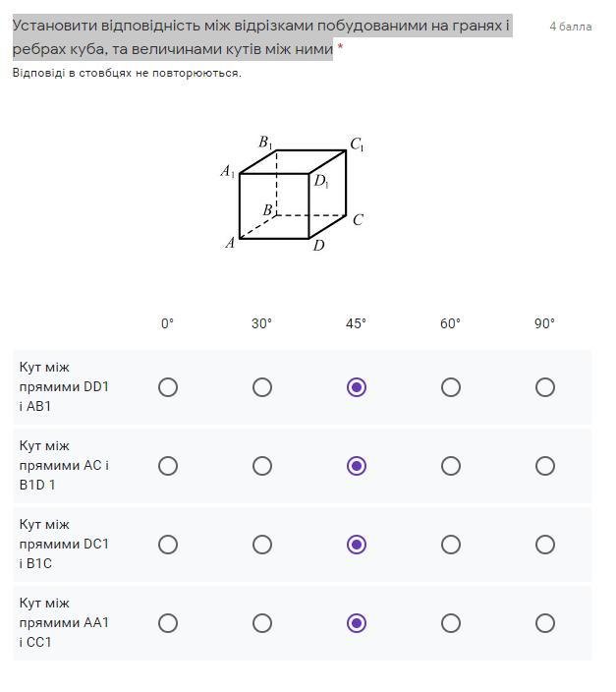Select 90° for lines AA1 and CC1
This screenshot has height=692, width=616.
tap(545, 623)
